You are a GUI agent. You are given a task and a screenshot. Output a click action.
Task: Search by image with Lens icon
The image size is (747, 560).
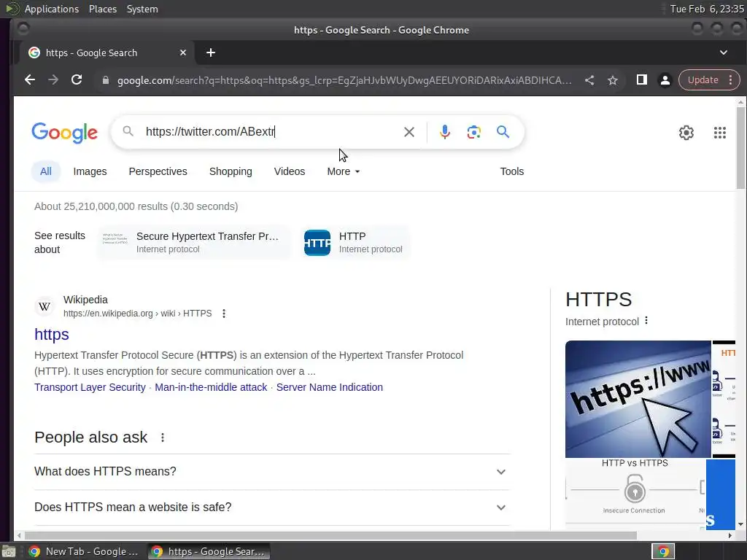tap(473, 132)
